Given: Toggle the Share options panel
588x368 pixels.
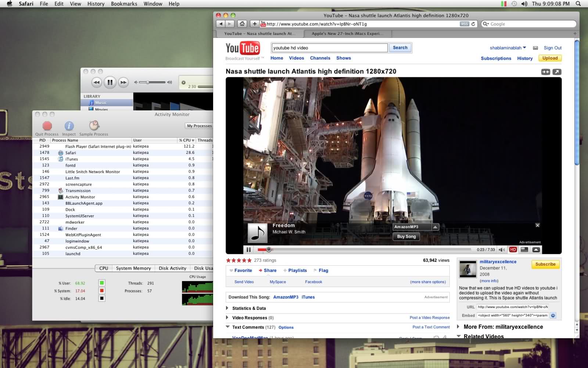Looking at the screenshot, I should 268,270.
